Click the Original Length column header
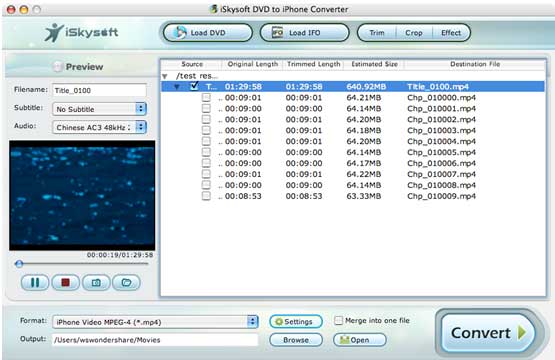The image size is (555, 360). pyautogui.click(x=252, y=64)
